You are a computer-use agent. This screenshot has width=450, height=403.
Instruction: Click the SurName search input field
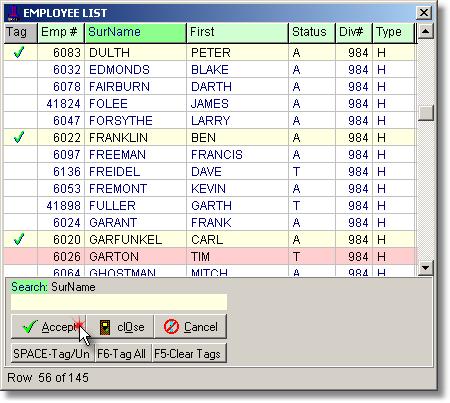(119, 302)
